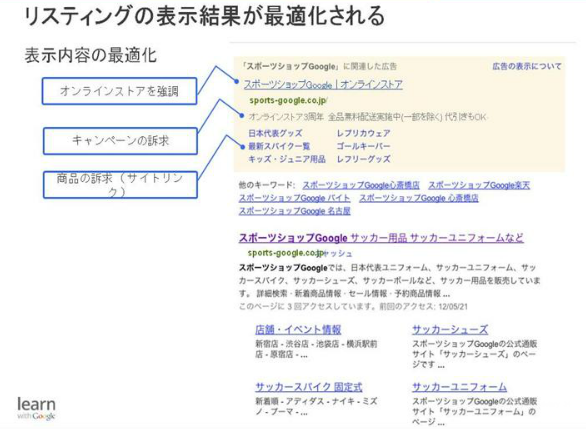Click related keyword スポーツショップGoogle 名古屋
This screenshot has height=429, width=586.
pos(294,211)
